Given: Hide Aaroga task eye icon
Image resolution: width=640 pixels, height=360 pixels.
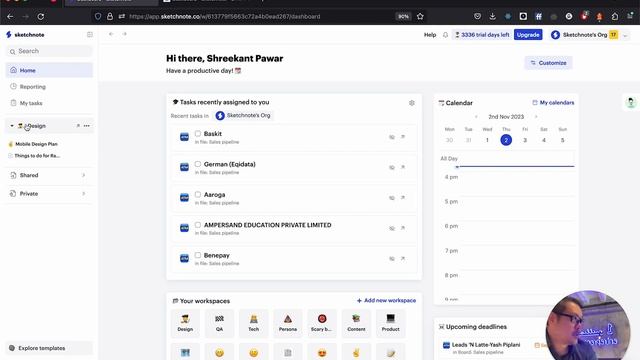Looking at the screenshot, I should tap(392, 198).
